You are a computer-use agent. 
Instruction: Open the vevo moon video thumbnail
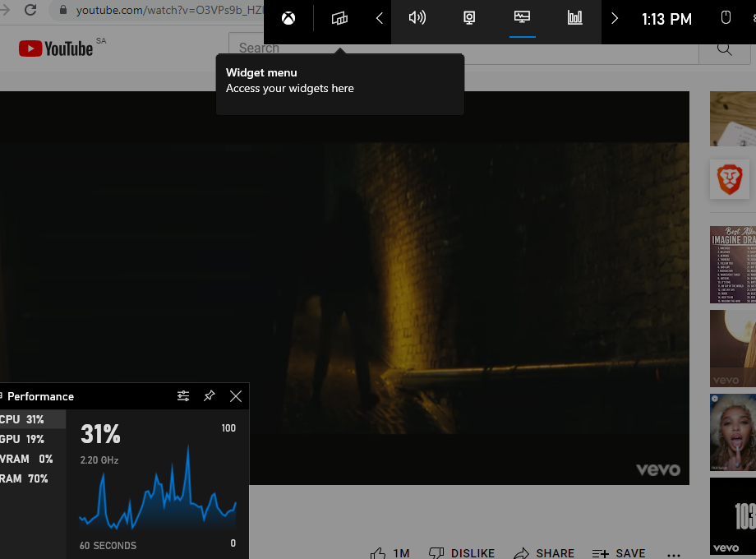[x=733, y=349]
